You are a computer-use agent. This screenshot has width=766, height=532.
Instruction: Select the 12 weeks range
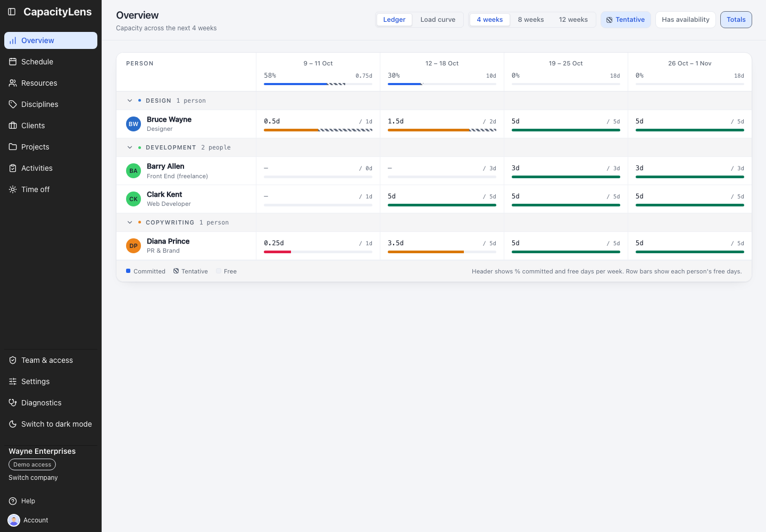[573, 20]
